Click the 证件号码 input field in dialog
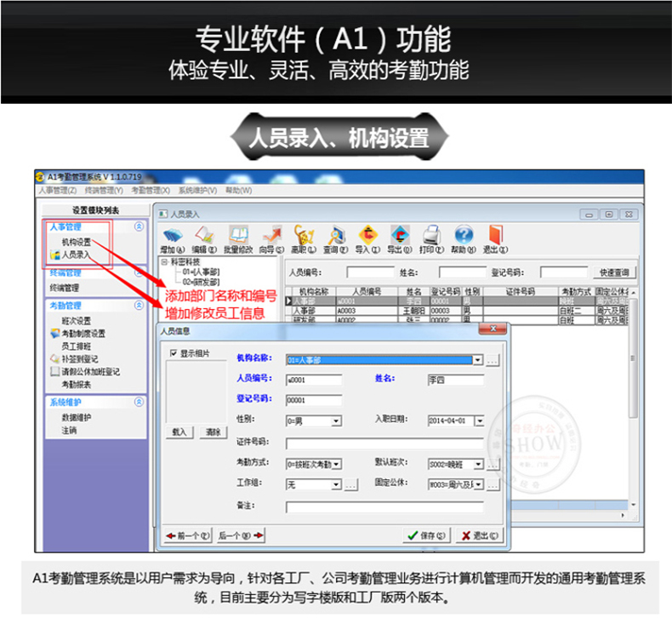Screen dimensions: 672x618 [384, 443]
